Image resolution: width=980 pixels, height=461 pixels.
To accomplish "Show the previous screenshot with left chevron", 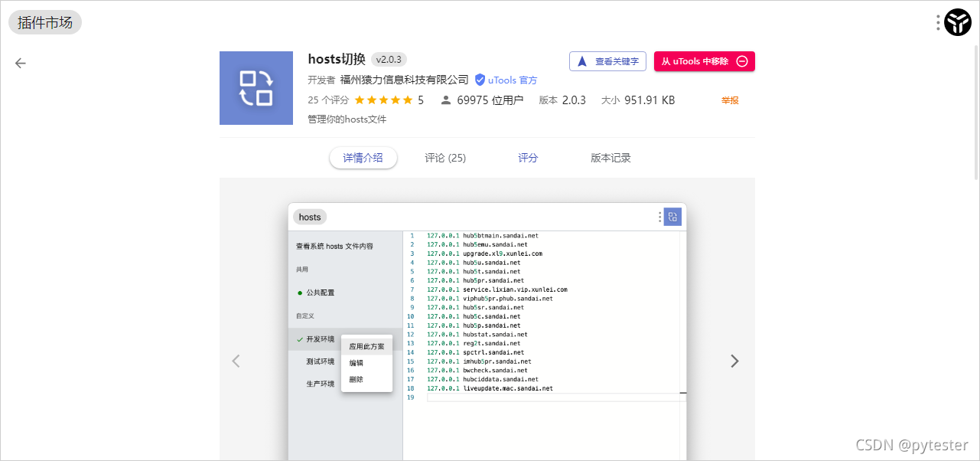I will tap(236, 361).
